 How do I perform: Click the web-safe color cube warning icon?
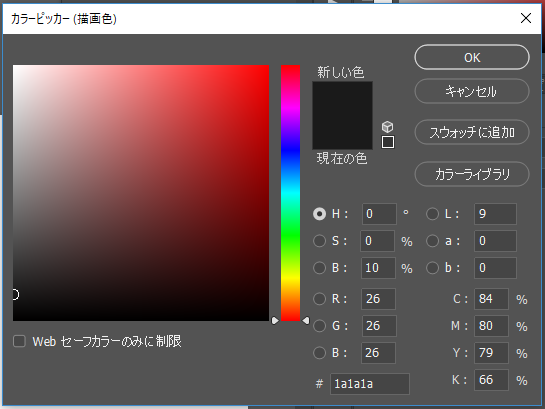click(388, 127)
